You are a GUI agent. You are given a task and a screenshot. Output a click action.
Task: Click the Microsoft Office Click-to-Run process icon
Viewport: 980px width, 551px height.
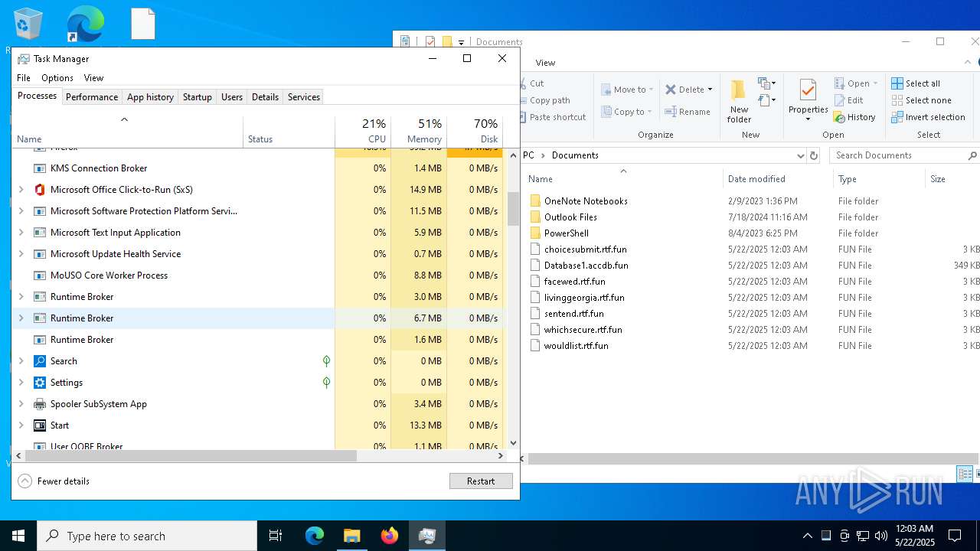tap(40, 190)
